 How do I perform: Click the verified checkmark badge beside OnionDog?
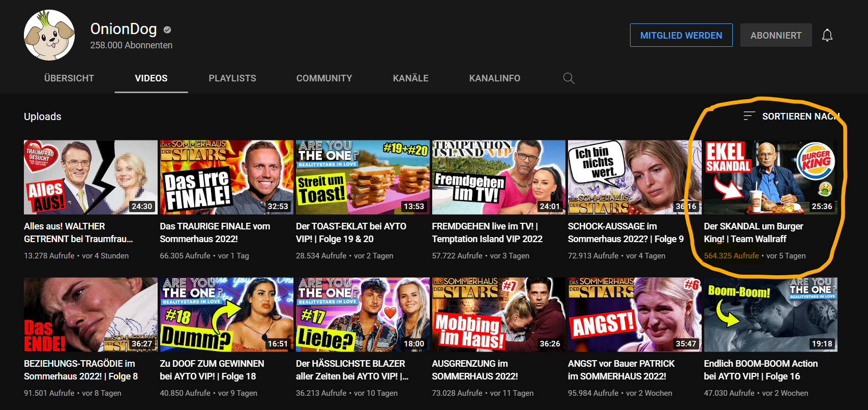[167, 30]
